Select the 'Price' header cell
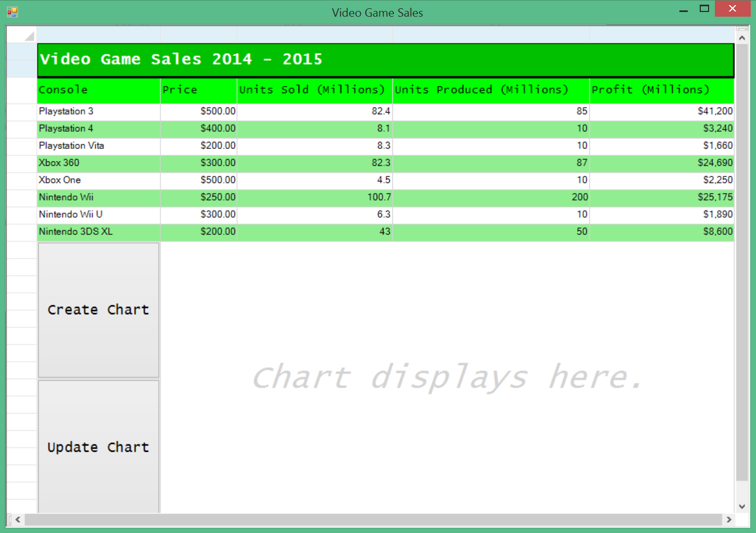756x533 pixels. [199, 90]
